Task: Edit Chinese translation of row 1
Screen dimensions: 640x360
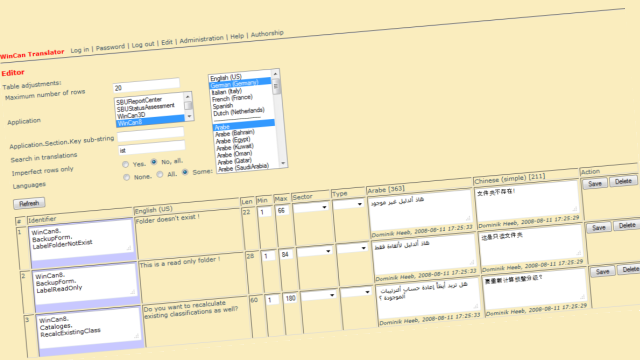Action: click(x=527, y=202)
